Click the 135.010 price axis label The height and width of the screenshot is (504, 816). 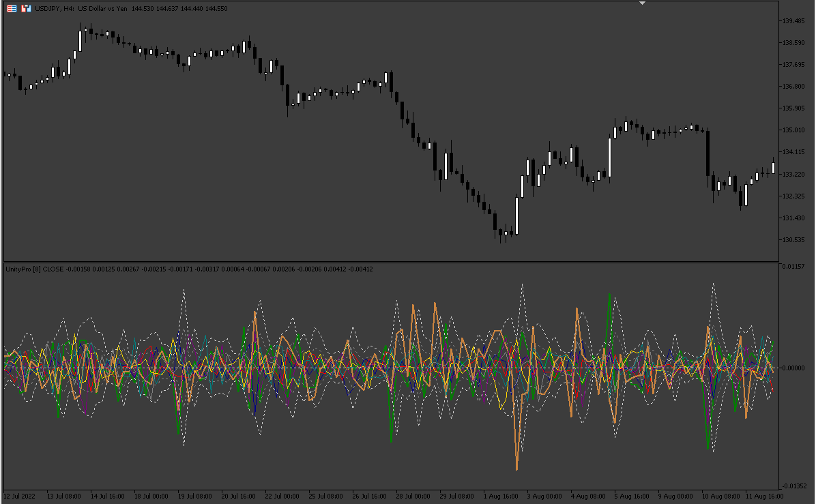793,130
